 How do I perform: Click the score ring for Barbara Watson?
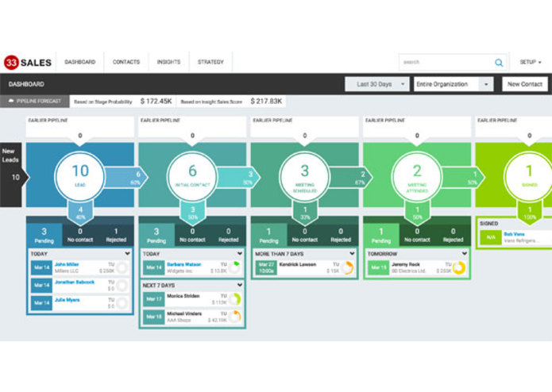click(235, 268)
